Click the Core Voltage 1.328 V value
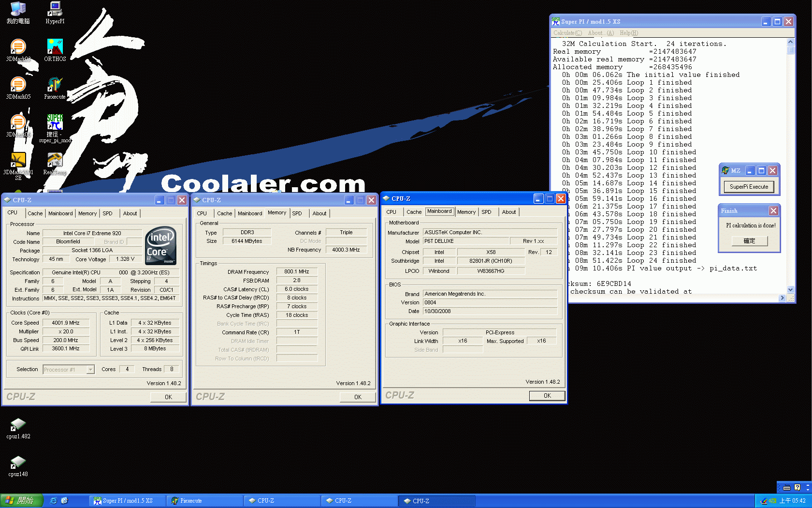Viewport: 812px width, 508px height. [125, 259]
